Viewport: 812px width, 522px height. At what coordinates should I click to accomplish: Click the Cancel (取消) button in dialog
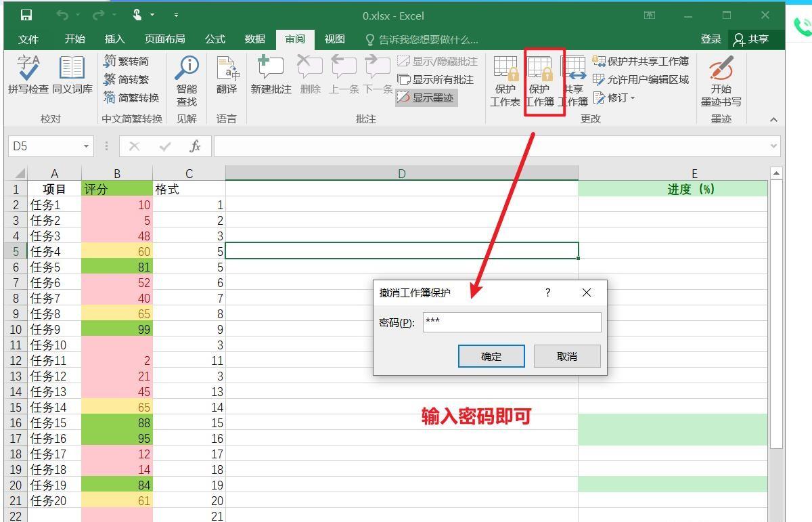pyautogui.click(x=567, y=356)
